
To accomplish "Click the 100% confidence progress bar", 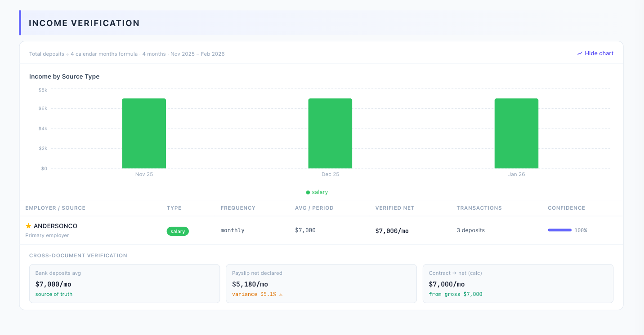I will (x=559, y=230).
